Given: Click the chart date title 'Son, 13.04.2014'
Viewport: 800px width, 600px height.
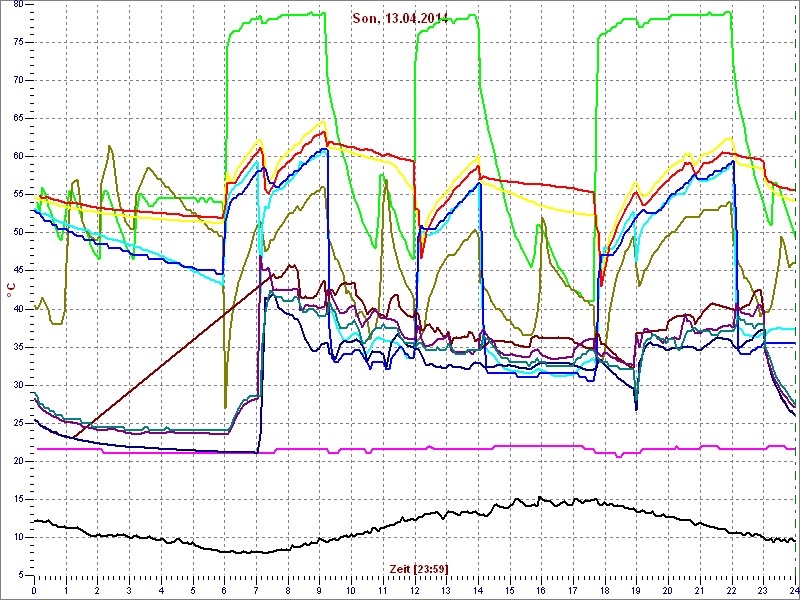Looking at the screenshot, I should coord(399,18).
